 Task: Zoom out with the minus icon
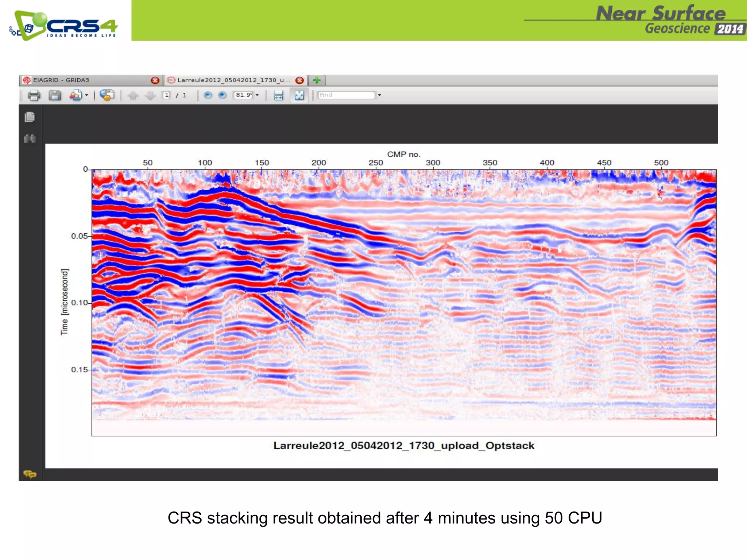208,95
